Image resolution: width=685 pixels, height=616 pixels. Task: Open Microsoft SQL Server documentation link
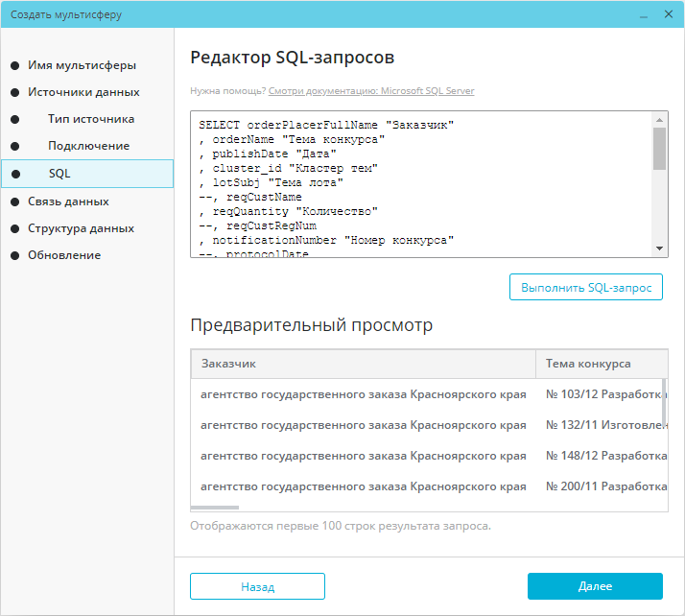click(371, 91)
